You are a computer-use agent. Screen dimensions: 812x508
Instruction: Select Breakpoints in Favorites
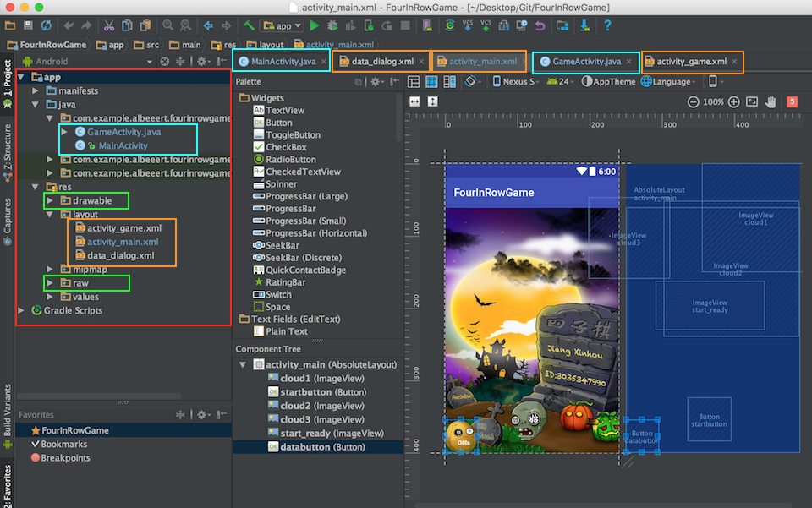pos(61,458)
